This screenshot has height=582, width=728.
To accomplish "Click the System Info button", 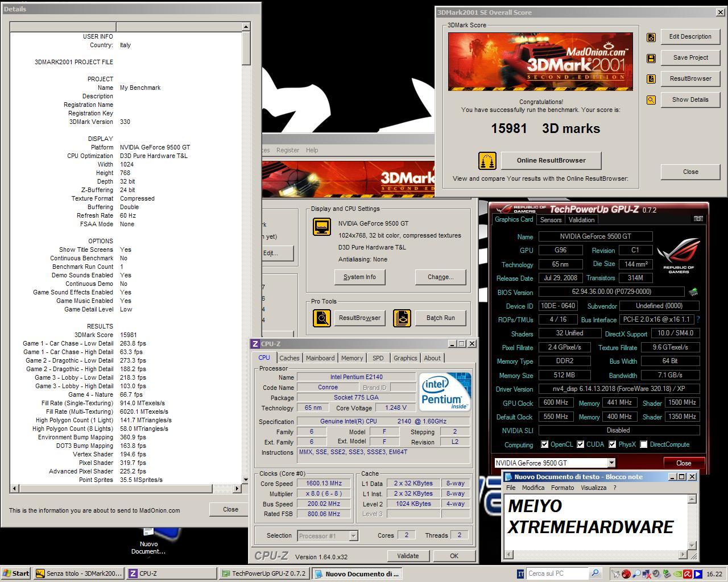I will coord(359,277).
